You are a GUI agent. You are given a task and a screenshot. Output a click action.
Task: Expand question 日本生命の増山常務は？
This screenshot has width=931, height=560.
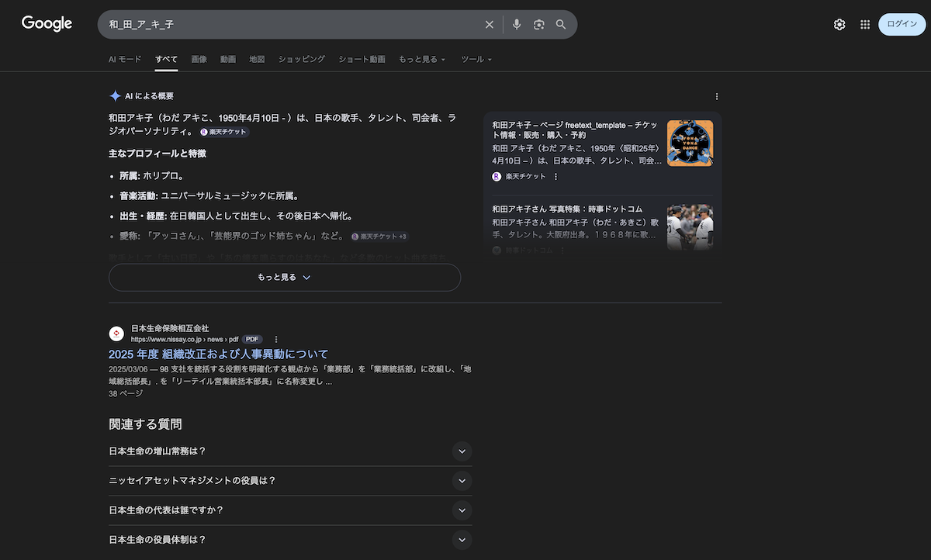point(462,451)
